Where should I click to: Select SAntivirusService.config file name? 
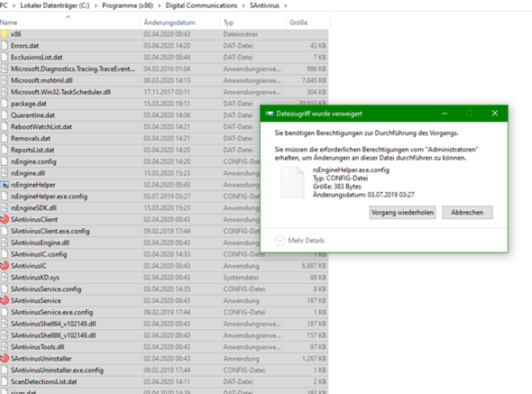coord(46,289)
